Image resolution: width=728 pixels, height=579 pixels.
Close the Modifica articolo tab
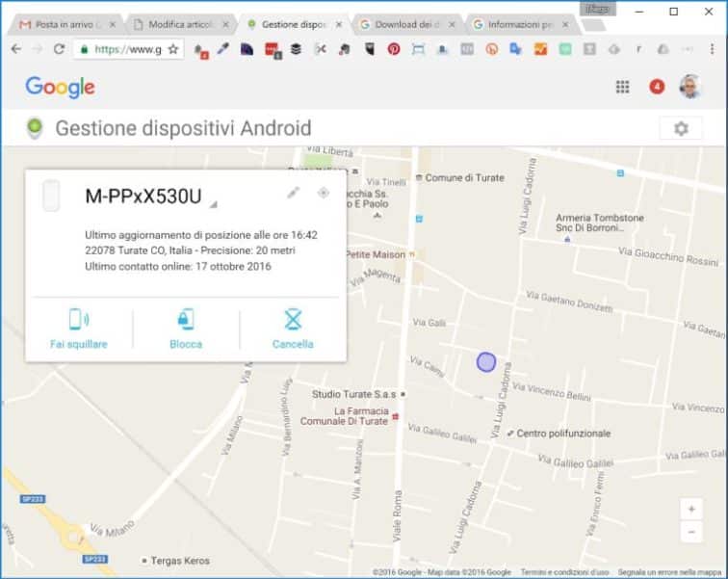[225, 25]
